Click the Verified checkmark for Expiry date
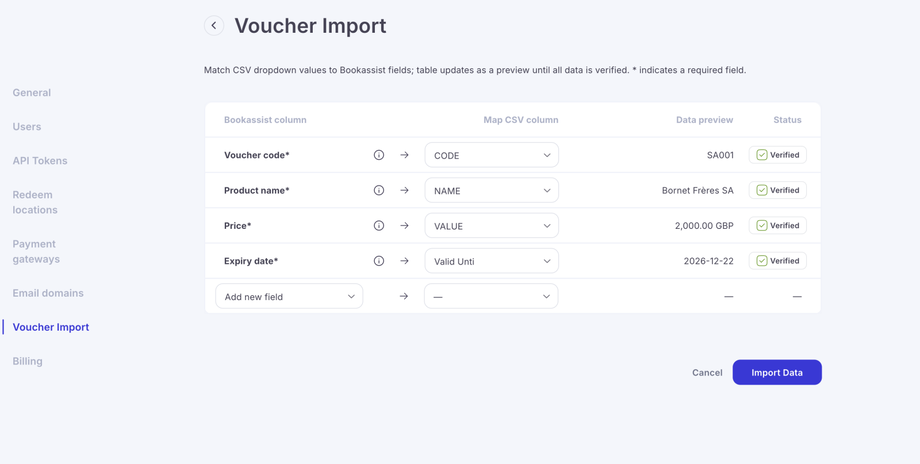 point(762,261)
